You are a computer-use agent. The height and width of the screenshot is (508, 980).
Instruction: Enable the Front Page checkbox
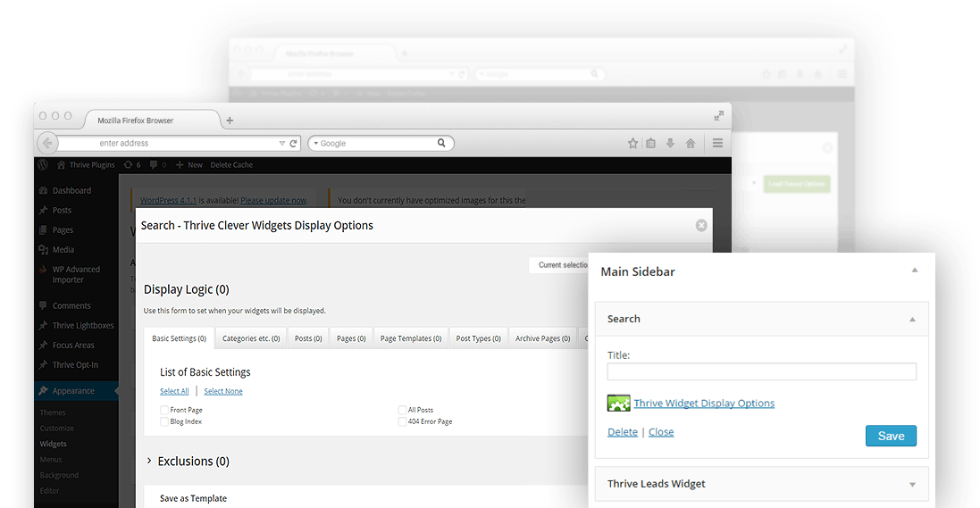pos(164,410)
